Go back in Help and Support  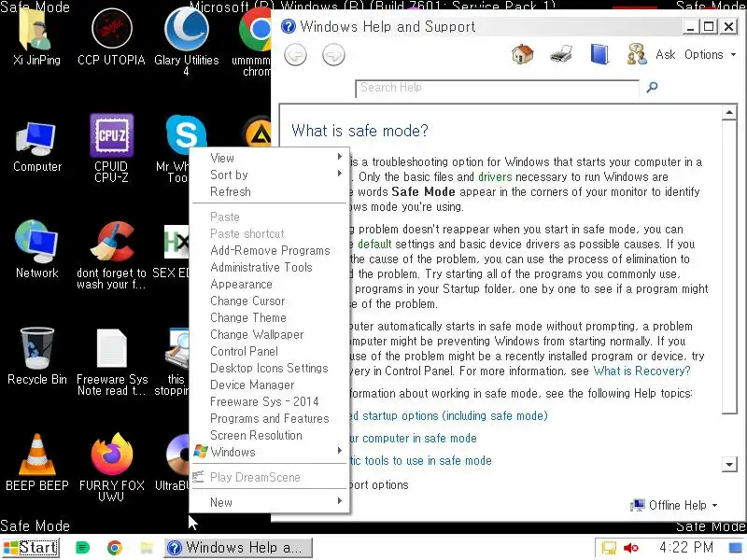click(295, 55)
